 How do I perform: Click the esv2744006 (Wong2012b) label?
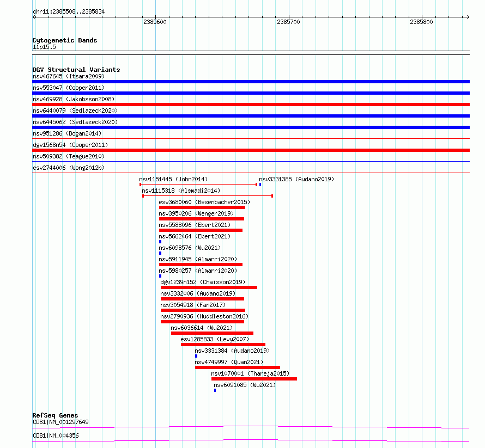[x=69, y=168]
